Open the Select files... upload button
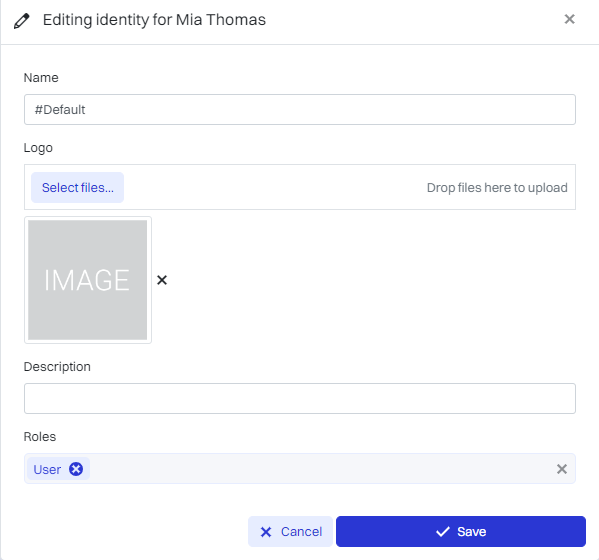This screenshot has height=560, width=599. [78, 188]
